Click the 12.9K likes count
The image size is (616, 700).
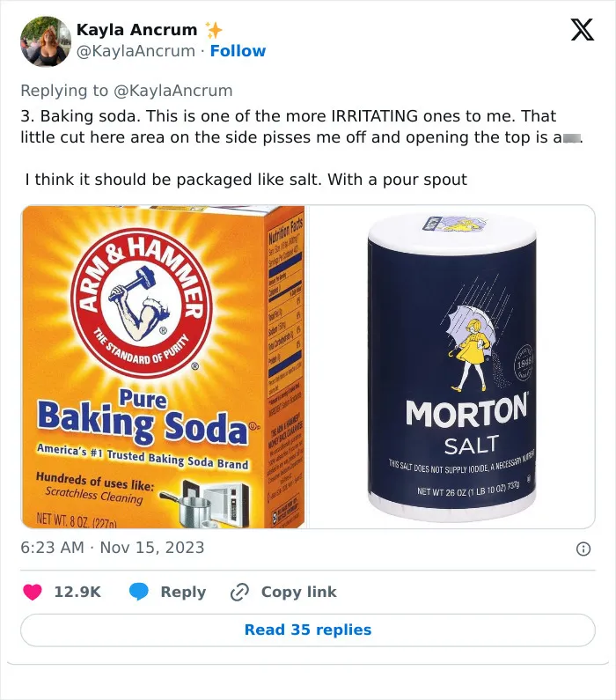coord(77,592)
